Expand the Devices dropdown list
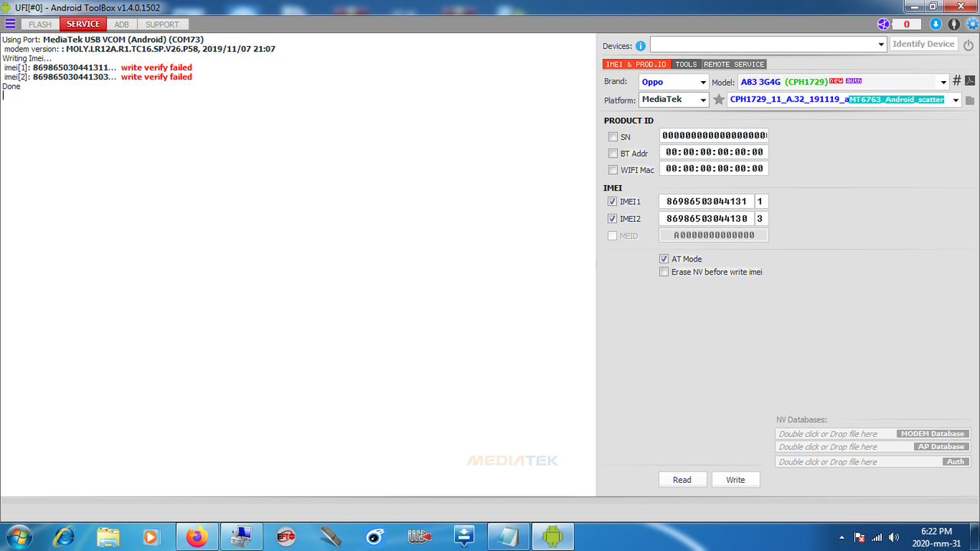Screen dimensions: 980x551 pos(881,44)
